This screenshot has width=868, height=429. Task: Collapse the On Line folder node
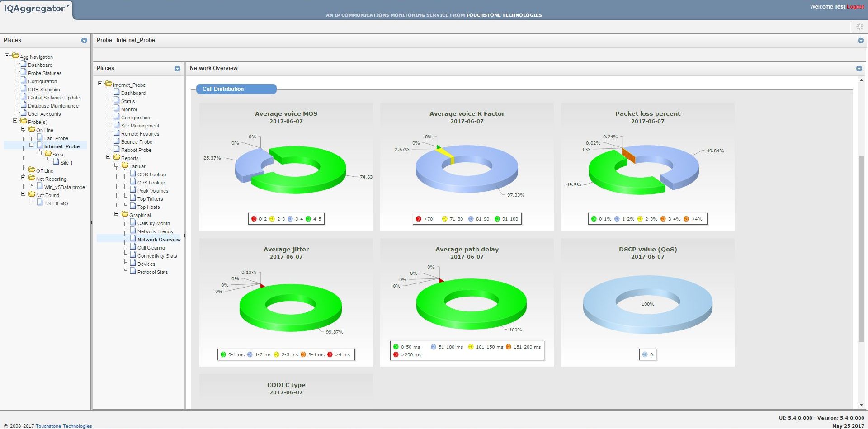click(23, 129)
